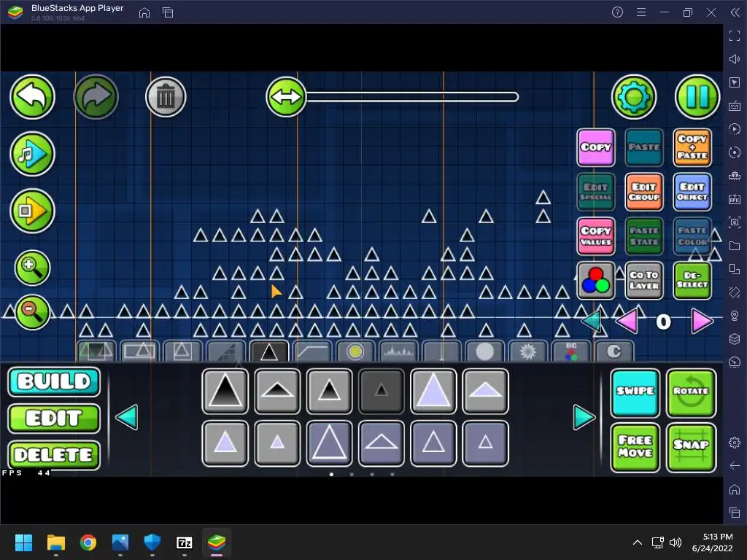Open BlueStacks multi-instance tabs icon
Viewport: 747px width, 560px height.
168,12
